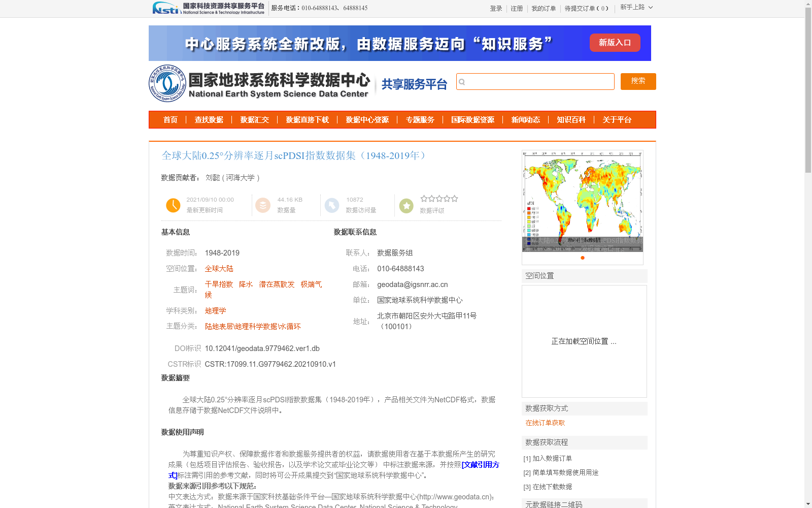Click the 降水 keyword link
812x508 pixels.
(x=246, y=284)
